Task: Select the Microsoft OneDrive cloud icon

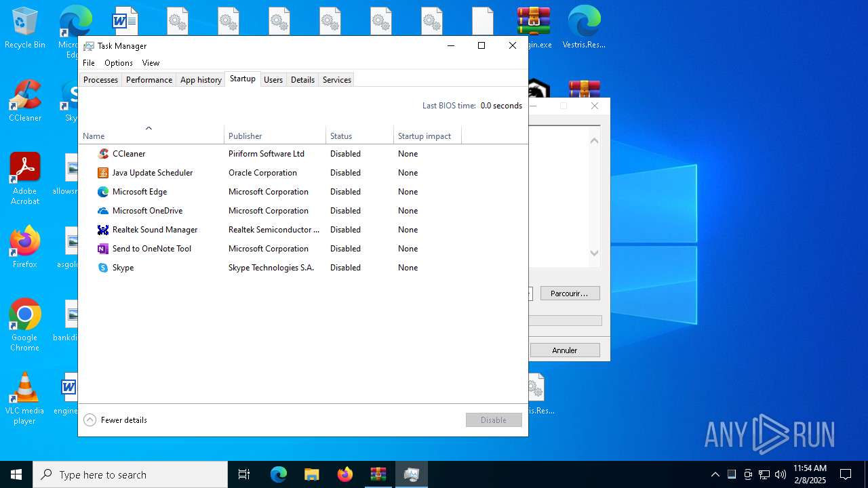Action: [x=103, y=211]
